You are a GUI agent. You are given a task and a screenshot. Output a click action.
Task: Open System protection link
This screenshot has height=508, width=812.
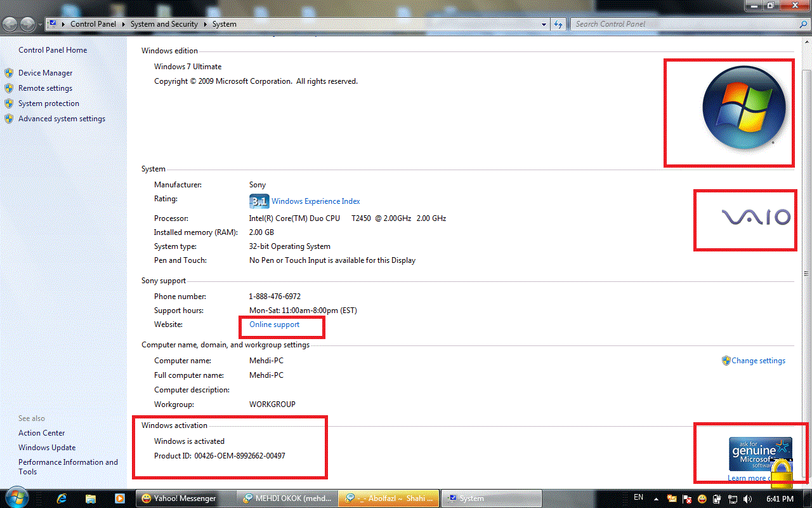49,104
